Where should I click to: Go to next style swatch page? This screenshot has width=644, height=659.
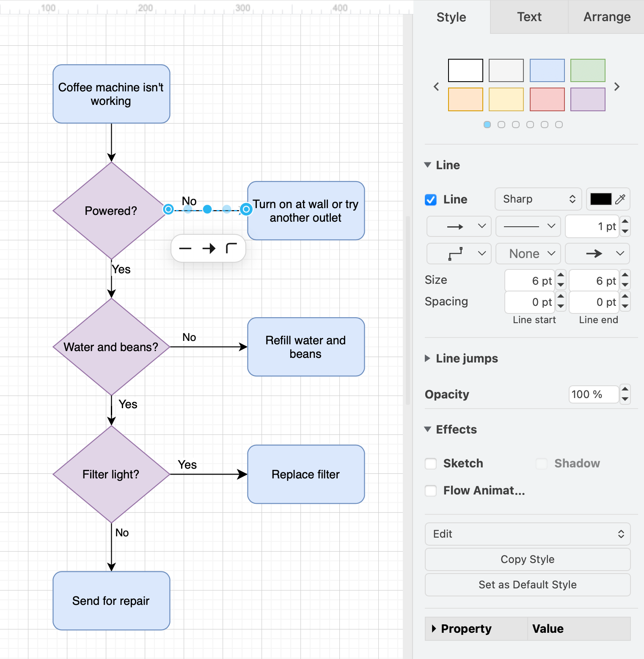[x=617, y=87]
